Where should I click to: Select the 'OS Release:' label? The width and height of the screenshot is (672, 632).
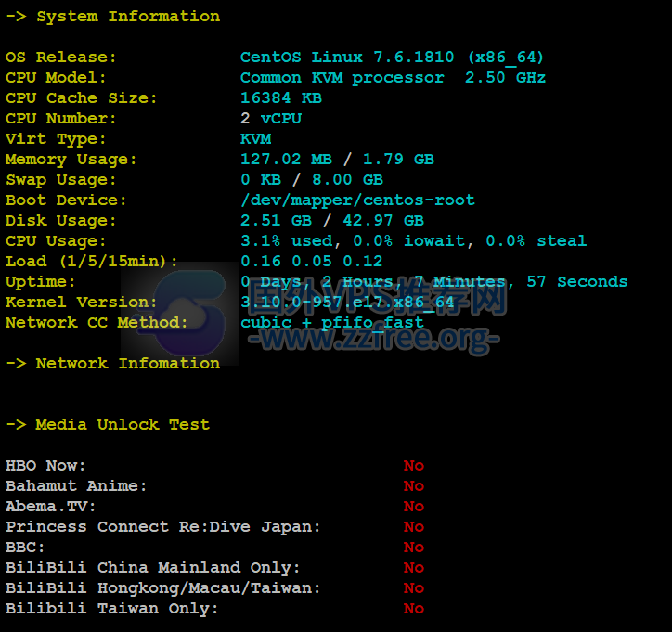tap(61, 57)
